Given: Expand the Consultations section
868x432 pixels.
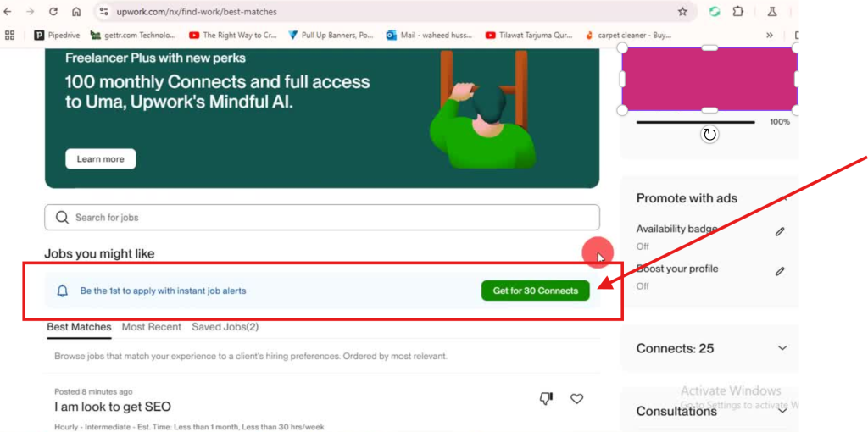Looking at the screenshot, I should (x=782, y=411).
